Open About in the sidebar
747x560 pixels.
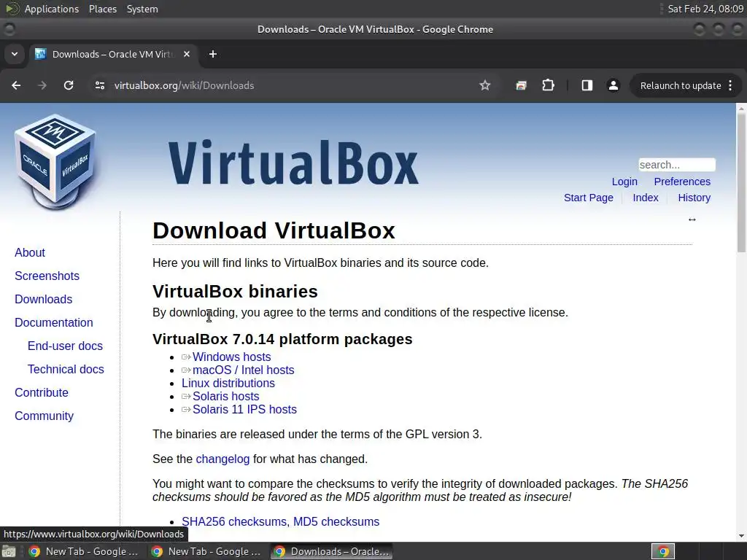tap(29, 252)
